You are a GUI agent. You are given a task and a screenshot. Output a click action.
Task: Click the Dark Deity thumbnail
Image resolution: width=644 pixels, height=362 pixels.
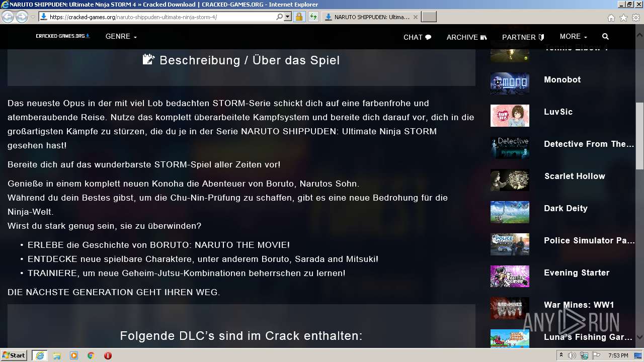[510, 212]
